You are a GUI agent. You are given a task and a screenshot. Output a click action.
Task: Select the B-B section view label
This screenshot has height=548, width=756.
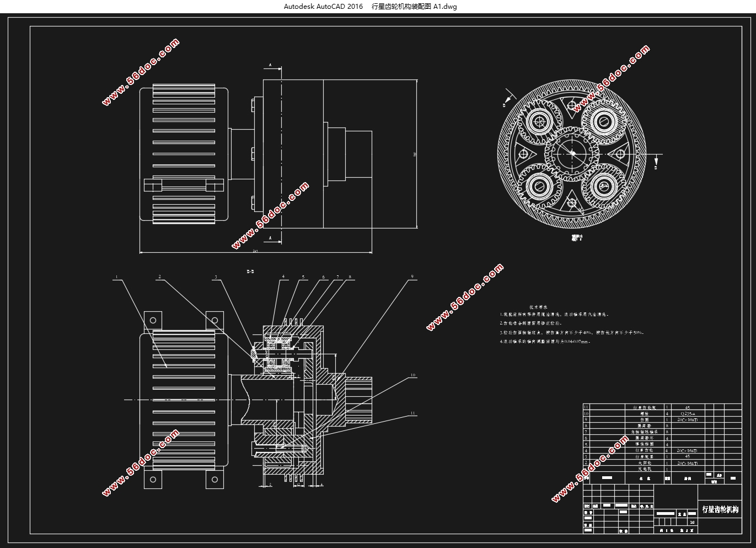coord(250,271)
